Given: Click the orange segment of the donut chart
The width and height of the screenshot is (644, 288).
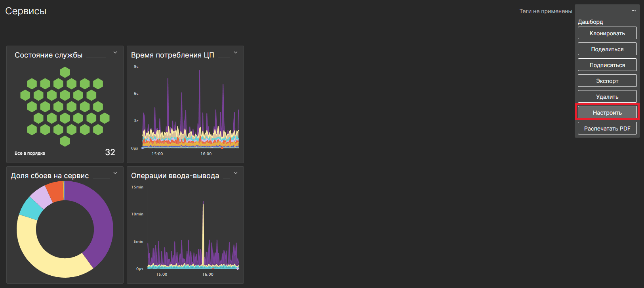Looking at the screenshot, I should tap(54, 191).
